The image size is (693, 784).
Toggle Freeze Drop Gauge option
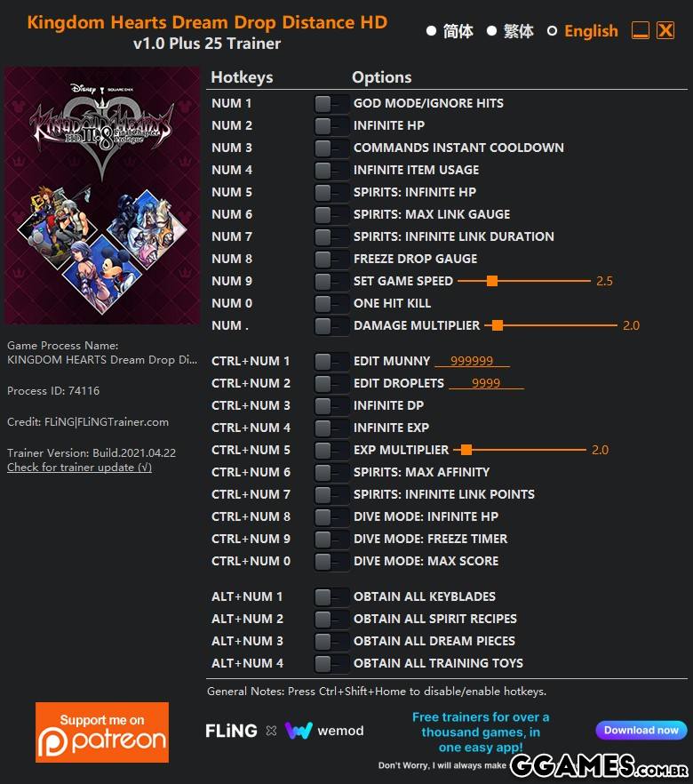pos(330,259)
